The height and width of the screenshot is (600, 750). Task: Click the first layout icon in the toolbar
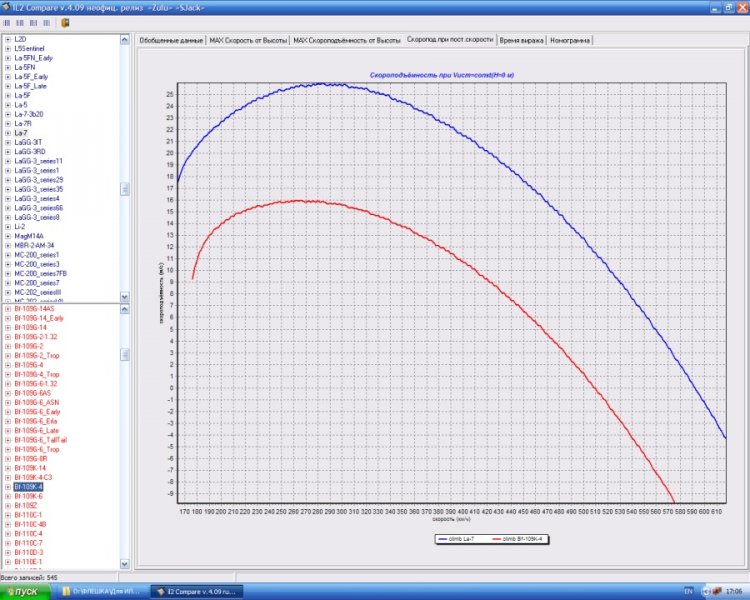pyautogui.click(x=6, y=21)
